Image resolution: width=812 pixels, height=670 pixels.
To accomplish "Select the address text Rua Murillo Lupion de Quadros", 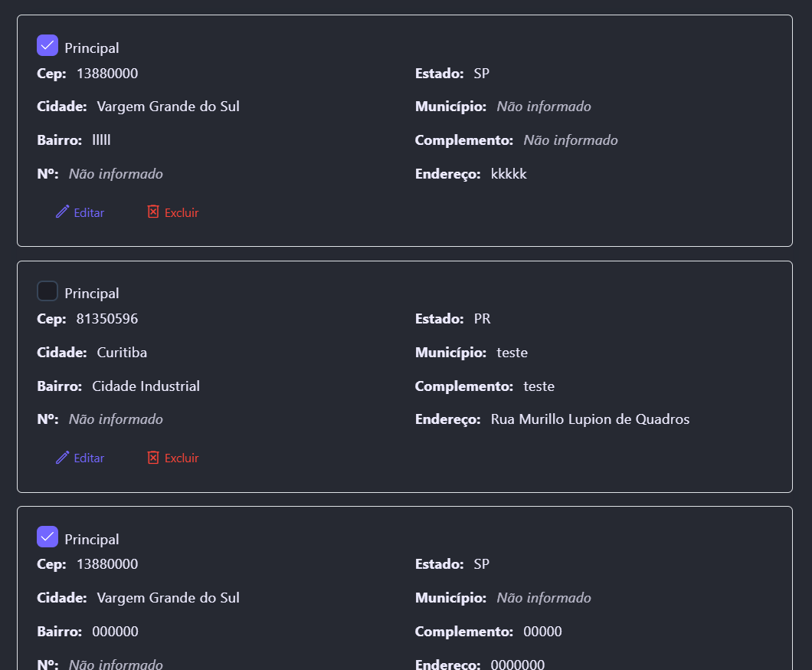I will [590, 419].
